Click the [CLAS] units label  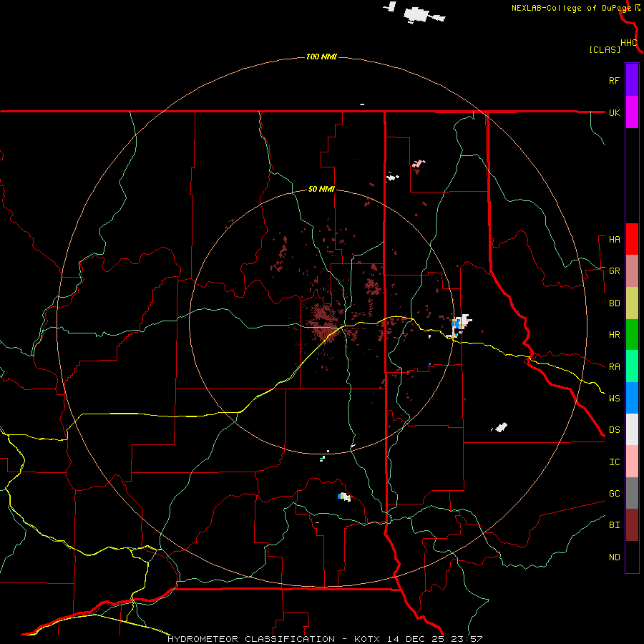point(605,50)
